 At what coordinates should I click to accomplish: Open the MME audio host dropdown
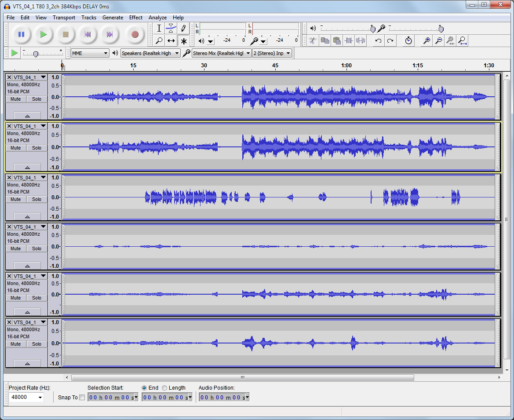tap(90, 53)
